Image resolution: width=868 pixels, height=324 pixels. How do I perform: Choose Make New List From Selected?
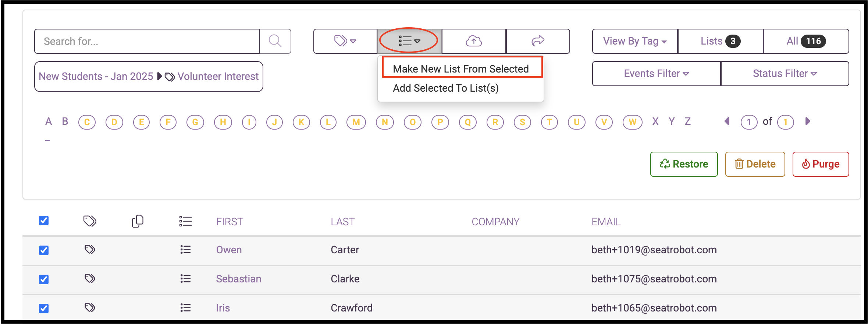tap(461, 69)
